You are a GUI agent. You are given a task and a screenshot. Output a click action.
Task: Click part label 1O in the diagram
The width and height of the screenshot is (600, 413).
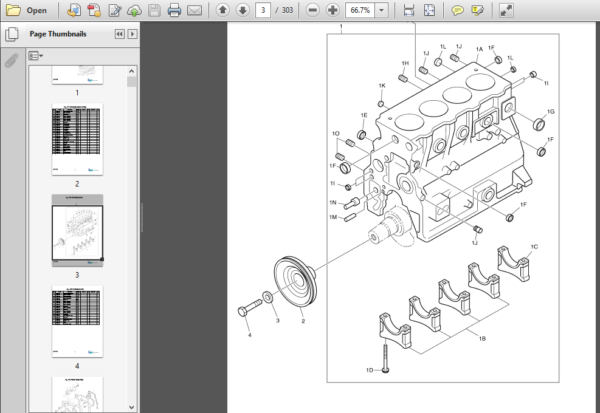336,134
